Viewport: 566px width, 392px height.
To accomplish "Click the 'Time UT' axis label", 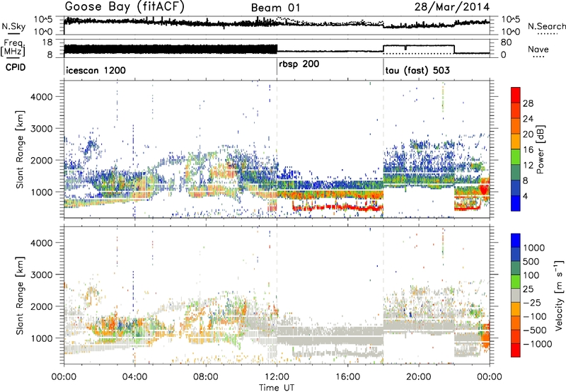I will (x=277, y=388).
